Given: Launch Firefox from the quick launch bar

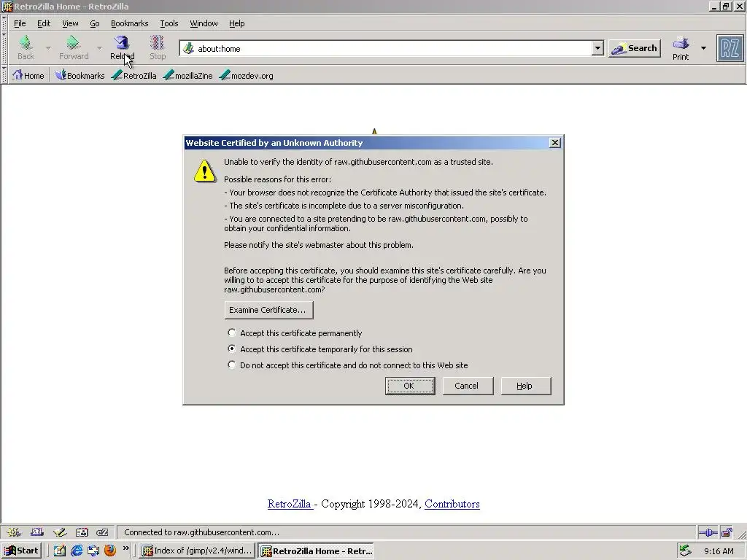Looking at the screenshot, I should [110, 551].
